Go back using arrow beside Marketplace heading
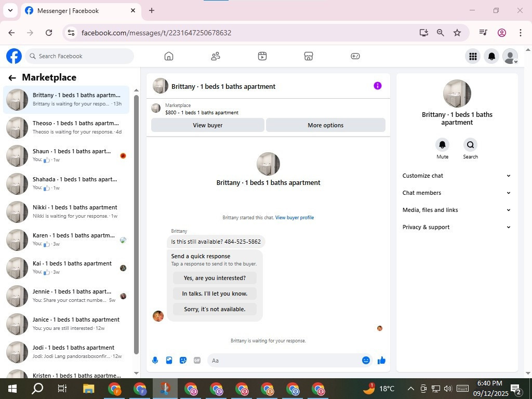The height and width of the screenshot is (399, 532). coord(12,78)
